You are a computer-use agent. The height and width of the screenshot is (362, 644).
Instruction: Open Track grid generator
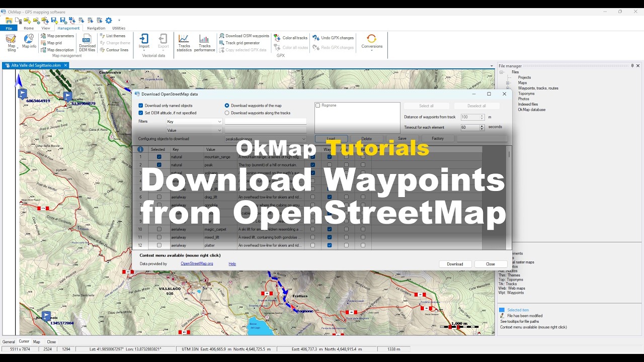[x=239, y=43]
